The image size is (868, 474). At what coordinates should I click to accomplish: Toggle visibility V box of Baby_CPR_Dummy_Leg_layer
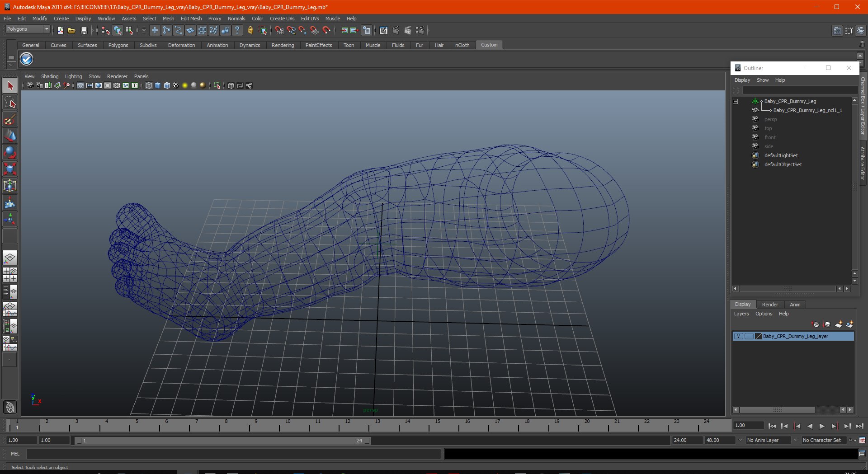coord(738,336)
